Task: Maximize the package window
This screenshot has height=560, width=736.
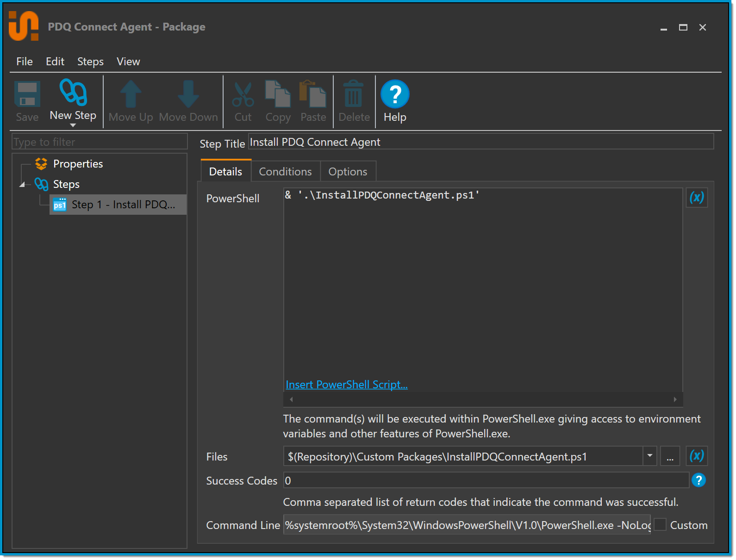Action: tap(683, 28)
